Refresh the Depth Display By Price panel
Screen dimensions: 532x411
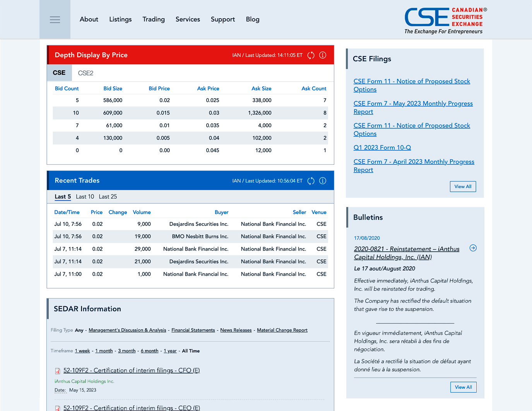311,55
